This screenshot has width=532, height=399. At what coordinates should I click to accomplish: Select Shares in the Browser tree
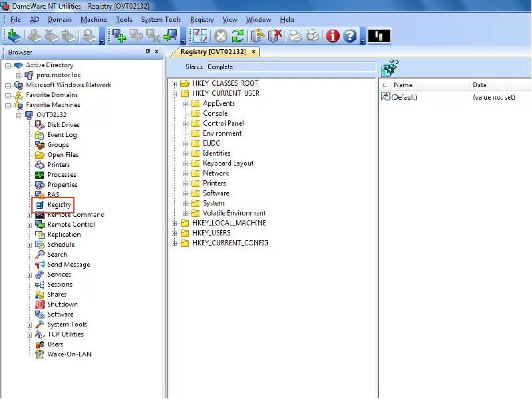coord(57,295)
